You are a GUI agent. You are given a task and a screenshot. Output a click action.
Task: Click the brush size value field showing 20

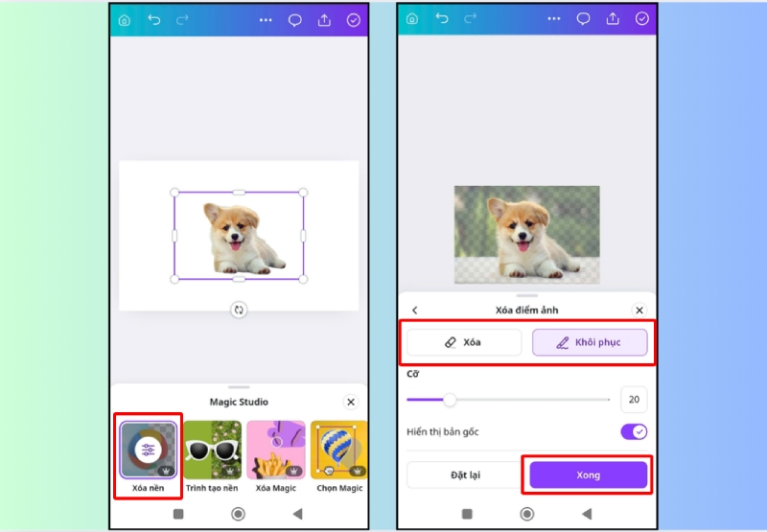pos(634,400)
